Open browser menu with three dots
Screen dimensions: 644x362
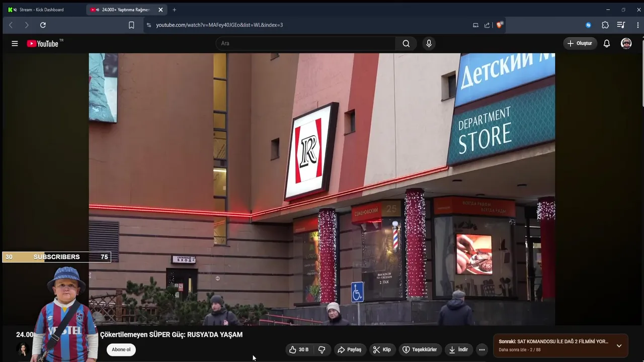[637, 25]
